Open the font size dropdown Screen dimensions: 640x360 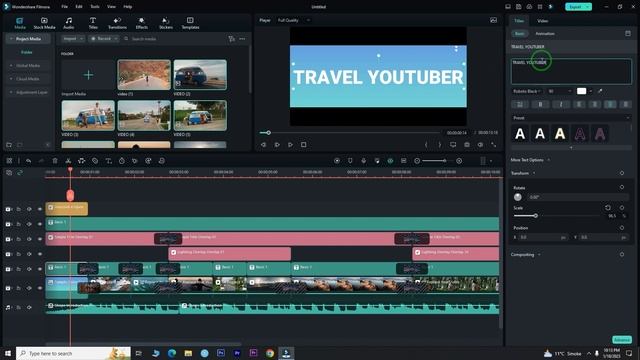click(x=560, y=91)
